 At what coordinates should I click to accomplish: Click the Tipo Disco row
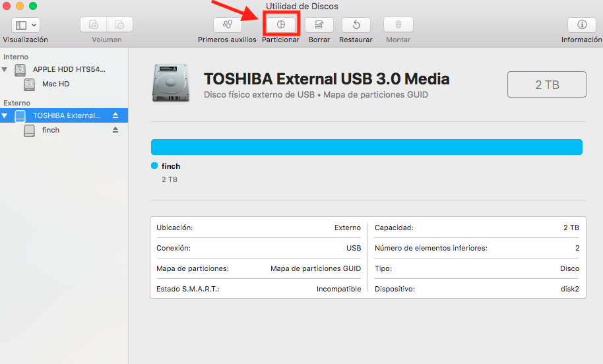[477, 268]
